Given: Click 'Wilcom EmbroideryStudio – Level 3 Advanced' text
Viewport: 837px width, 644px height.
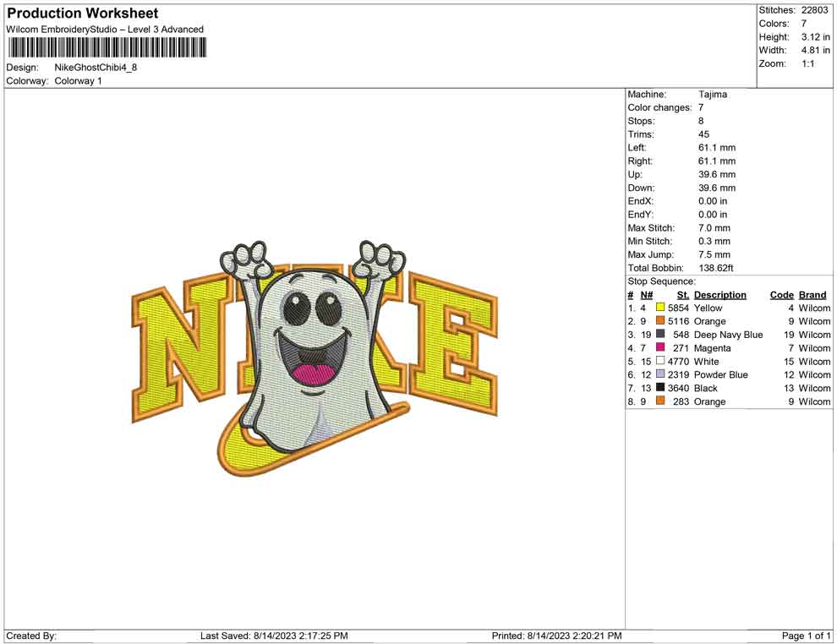Looking at the screenshot, I should coord(105,30).
